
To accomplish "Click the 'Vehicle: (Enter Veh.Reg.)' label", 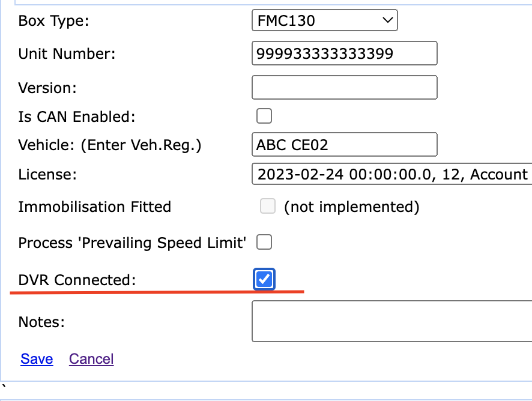I will point(109,145).
